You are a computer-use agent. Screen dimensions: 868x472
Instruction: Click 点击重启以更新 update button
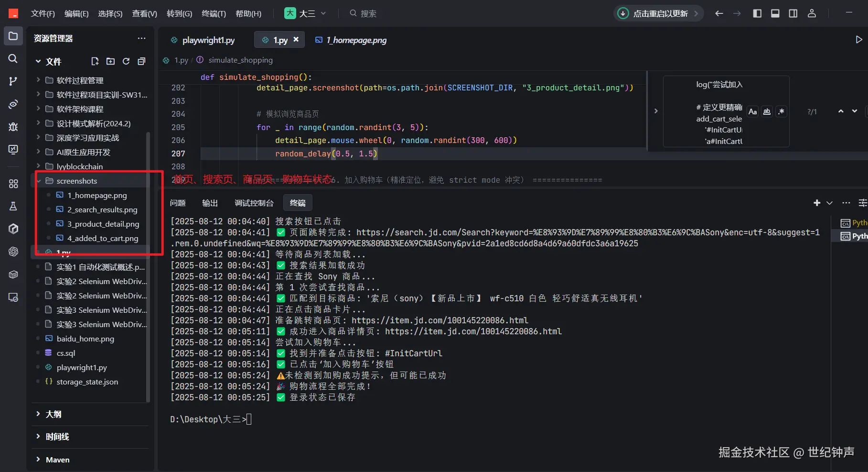point(659,13)
